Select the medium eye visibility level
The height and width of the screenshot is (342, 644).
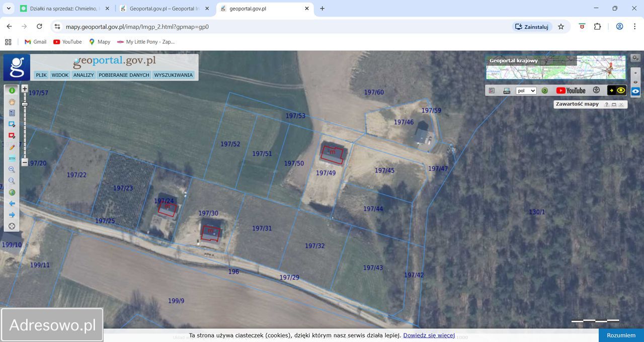635,82
